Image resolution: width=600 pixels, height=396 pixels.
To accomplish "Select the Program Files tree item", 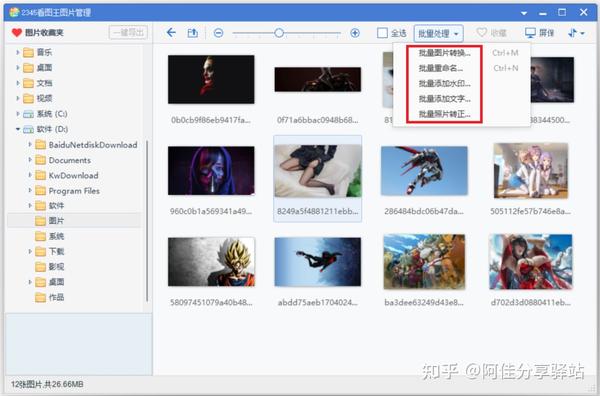I will (x=74, y=191).
